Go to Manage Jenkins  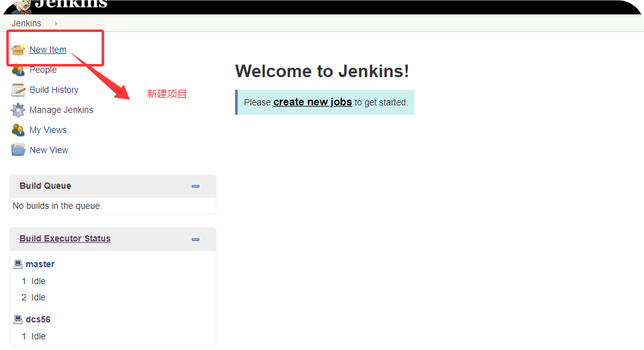pos(61,110)
